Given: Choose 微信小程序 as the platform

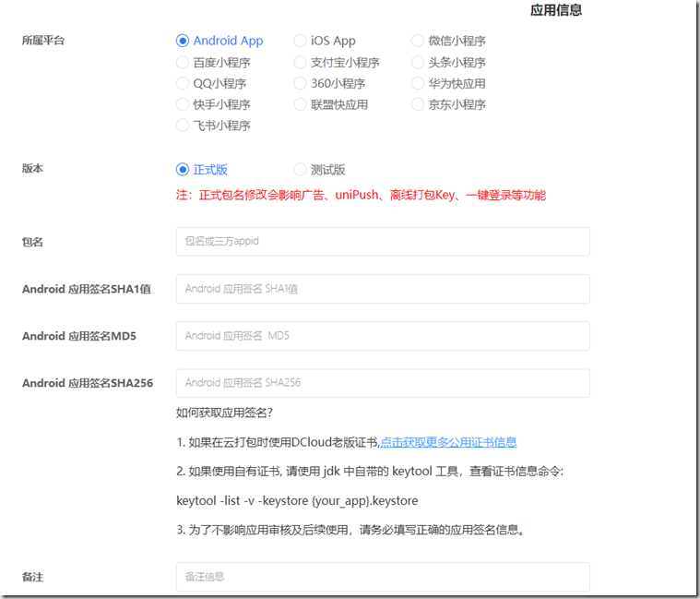Looking at the screenshot, I should pyautogui.click(x=418, y=41).
